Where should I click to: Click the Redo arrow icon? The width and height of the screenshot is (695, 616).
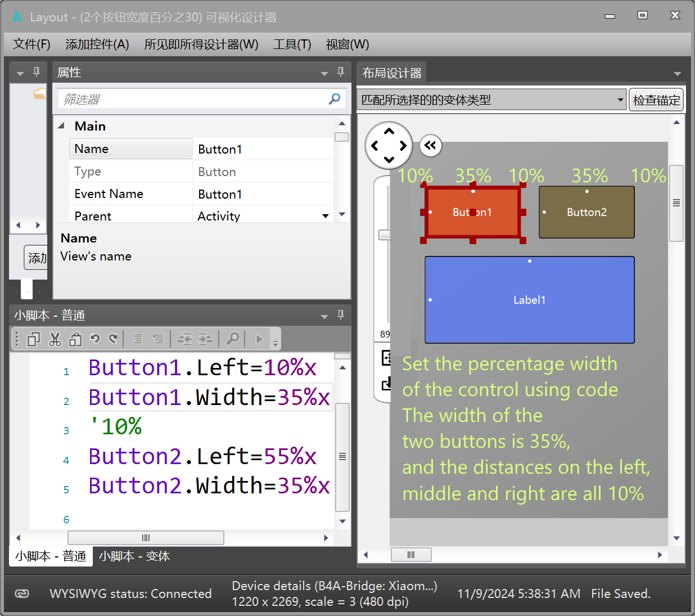click(113, 339)
